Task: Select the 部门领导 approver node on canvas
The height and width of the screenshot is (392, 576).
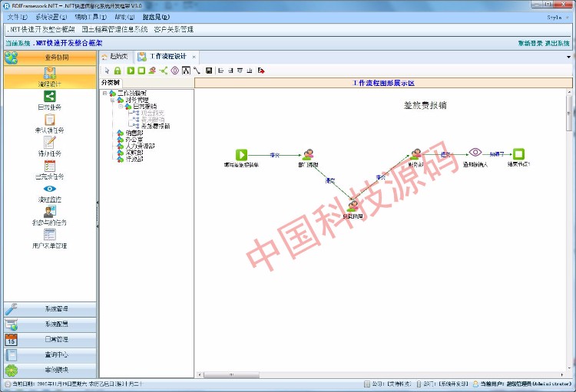Action: (x=308, y=154)
